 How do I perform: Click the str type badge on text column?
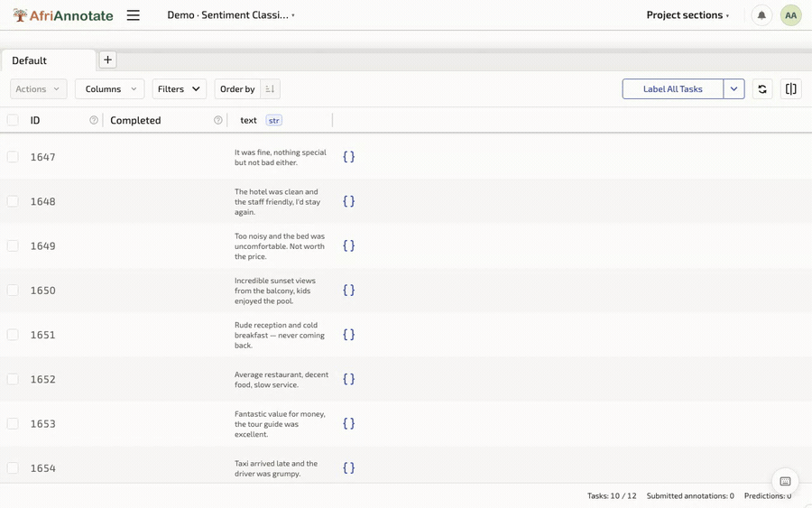click(273, 121)
